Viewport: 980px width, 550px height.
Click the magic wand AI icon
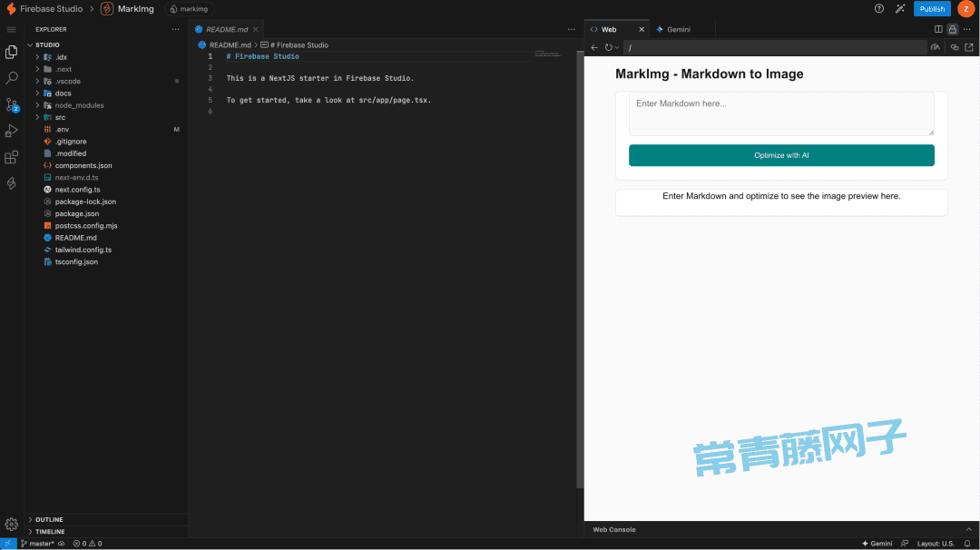[900, 9]
